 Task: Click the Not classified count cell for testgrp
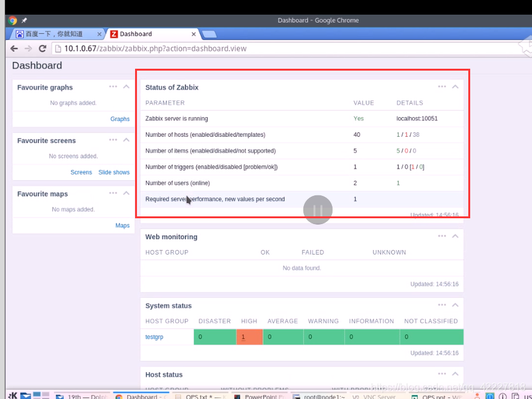pyautogui.click(x=432, y=337)
